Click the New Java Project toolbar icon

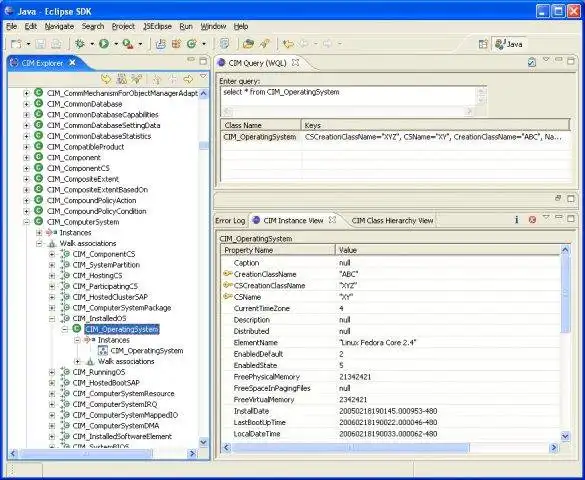[x=161, y=44]
